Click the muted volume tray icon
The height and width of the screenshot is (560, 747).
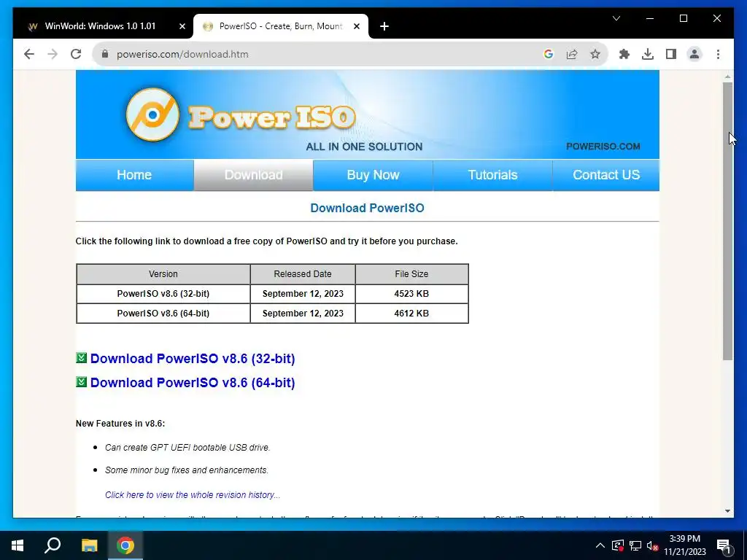pos(652,545)
